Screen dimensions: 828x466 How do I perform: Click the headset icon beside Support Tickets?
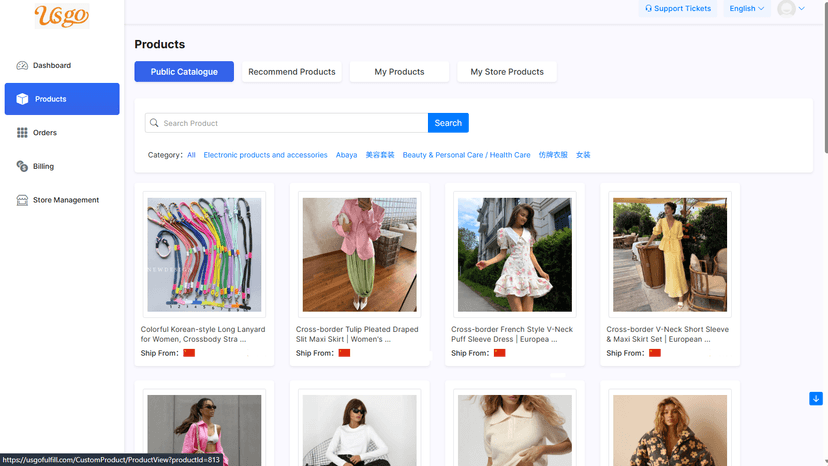648,8
